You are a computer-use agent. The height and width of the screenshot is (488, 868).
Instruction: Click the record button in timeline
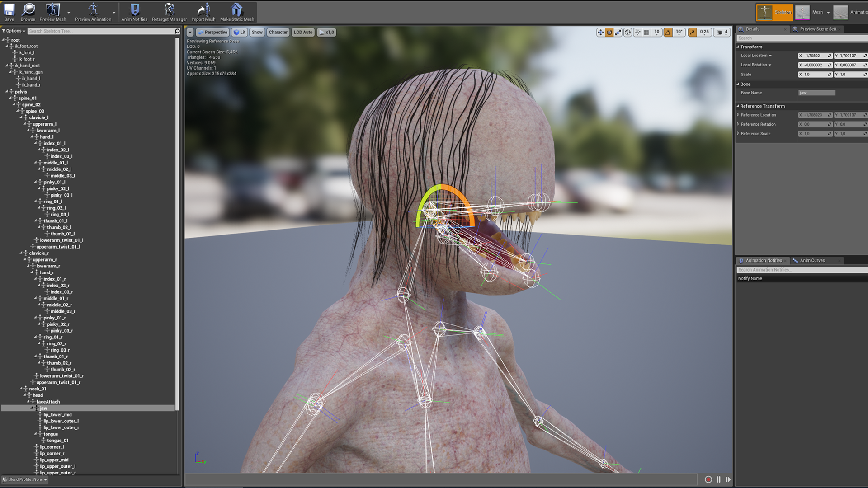(708, 479)
